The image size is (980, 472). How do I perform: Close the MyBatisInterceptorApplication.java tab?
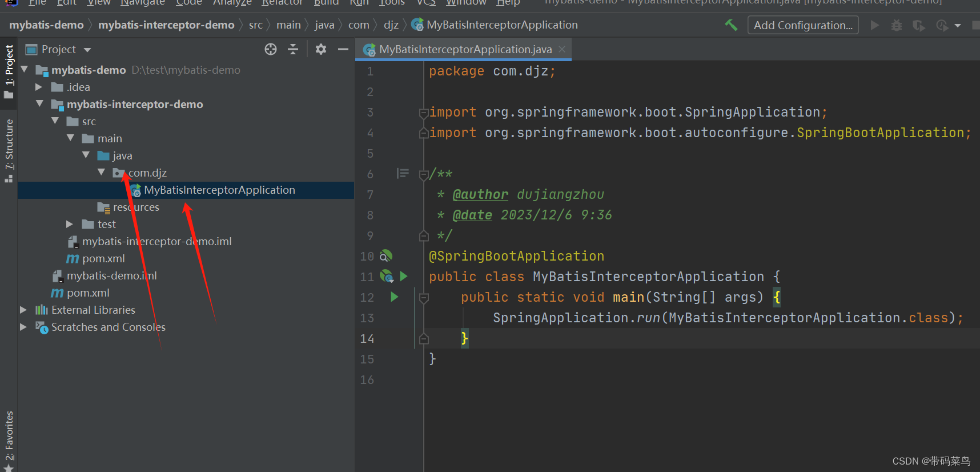pyautogui.click(x=562, y=49)
